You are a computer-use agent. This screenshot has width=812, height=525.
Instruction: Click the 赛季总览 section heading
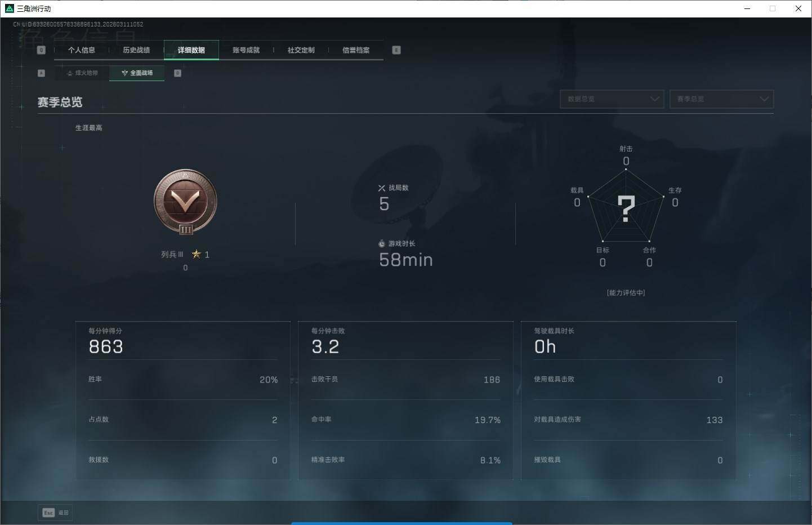pos(60,102)
